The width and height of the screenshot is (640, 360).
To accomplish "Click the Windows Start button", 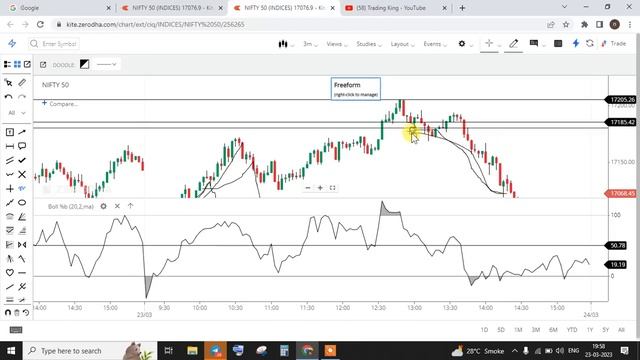I will coord(11,351).
